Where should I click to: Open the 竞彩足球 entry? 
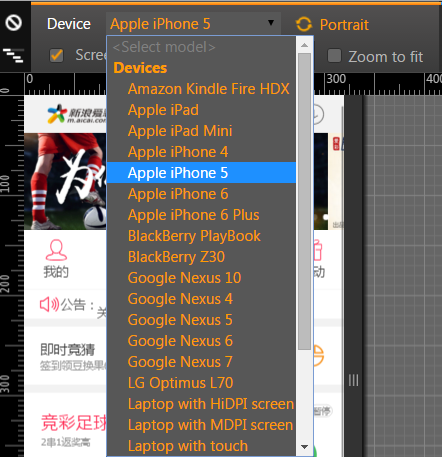pos(74,422)
